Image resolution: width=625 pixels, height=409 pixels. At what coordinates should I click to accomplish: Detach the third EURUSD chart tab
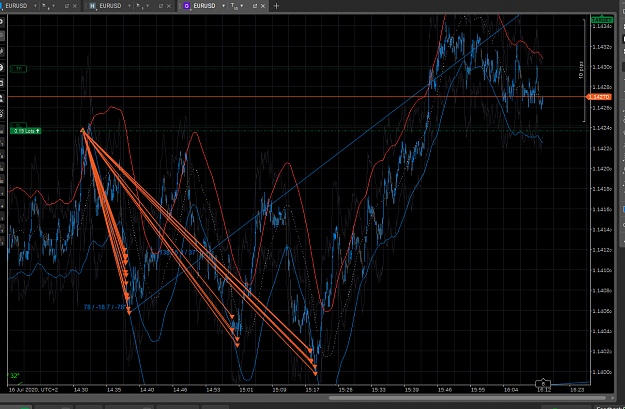(x=255, y=6)
